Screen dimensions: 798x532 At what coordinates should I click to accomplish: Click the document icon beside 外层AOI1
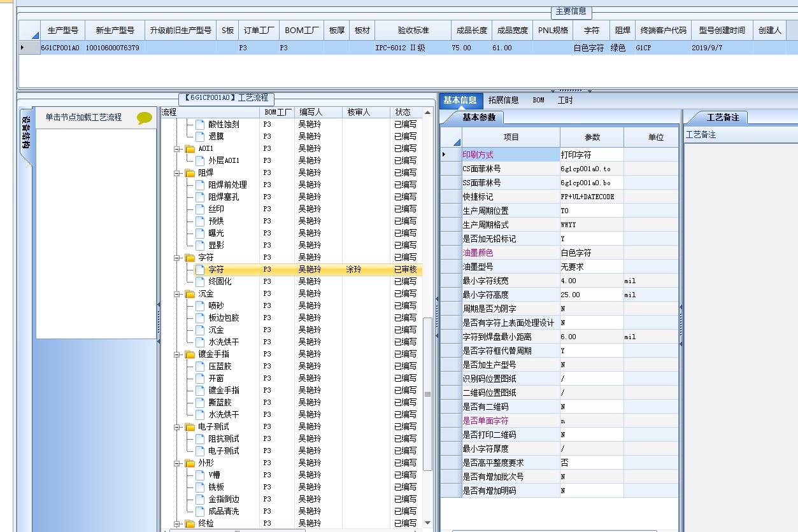pyautogui.click(x=200, y=160)
